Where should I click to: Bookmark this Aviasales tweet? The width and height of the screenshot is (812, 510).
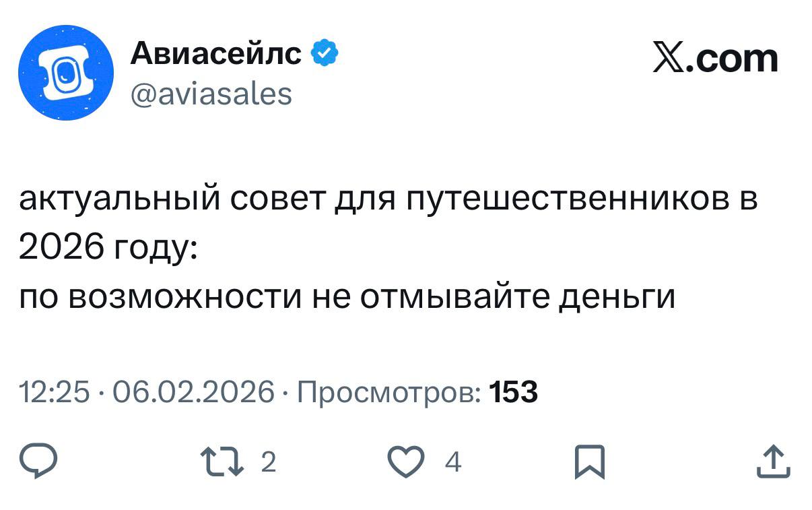coord(589,462)
